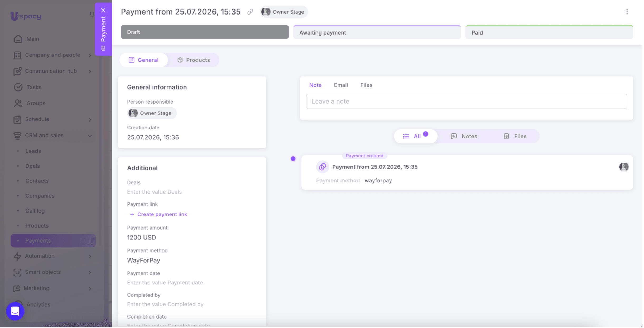Image resolution: width=644 pixels, height=328 pixels.
Task: Set stage to Paid
Action: tap(549, 32)
